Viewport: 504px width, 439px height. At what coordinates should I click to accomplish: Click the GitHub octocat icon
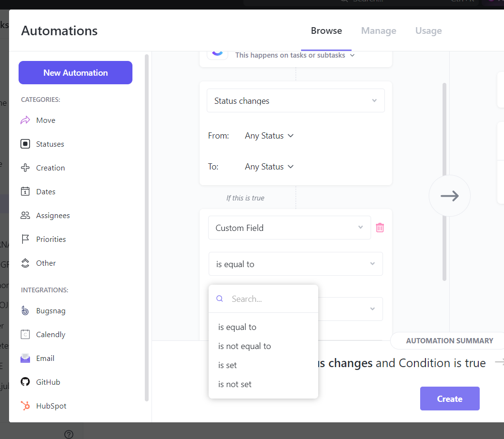pos(25,382)
